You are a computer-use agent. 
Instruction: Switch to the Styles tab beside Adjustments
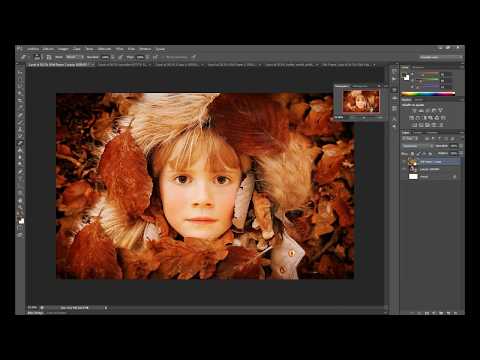[419, 100]
